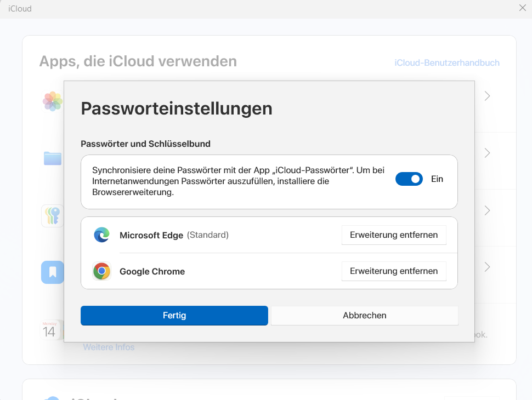Select the Microsoft Edge (Standard) label

point(174,235)
